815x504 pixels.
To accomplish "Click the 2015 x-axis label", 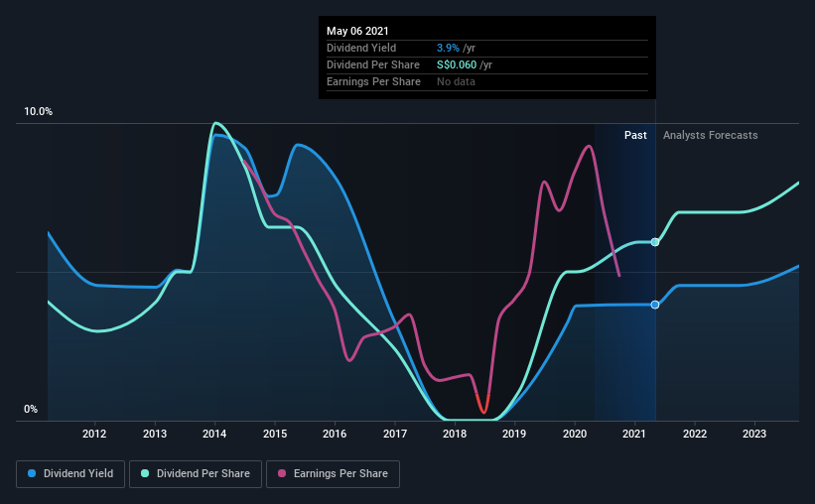I will click(x=274, y=434).
